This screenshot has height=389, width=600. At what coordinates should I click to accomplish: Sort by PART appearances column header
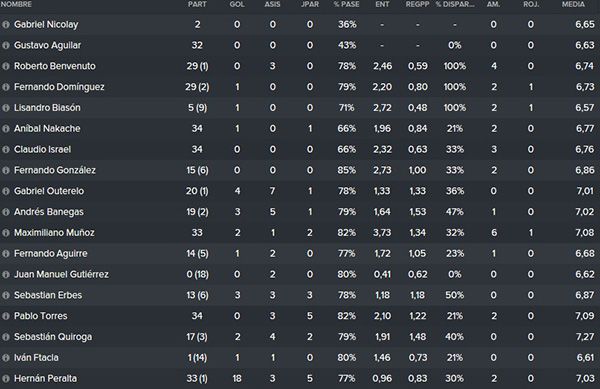point(197,4)
